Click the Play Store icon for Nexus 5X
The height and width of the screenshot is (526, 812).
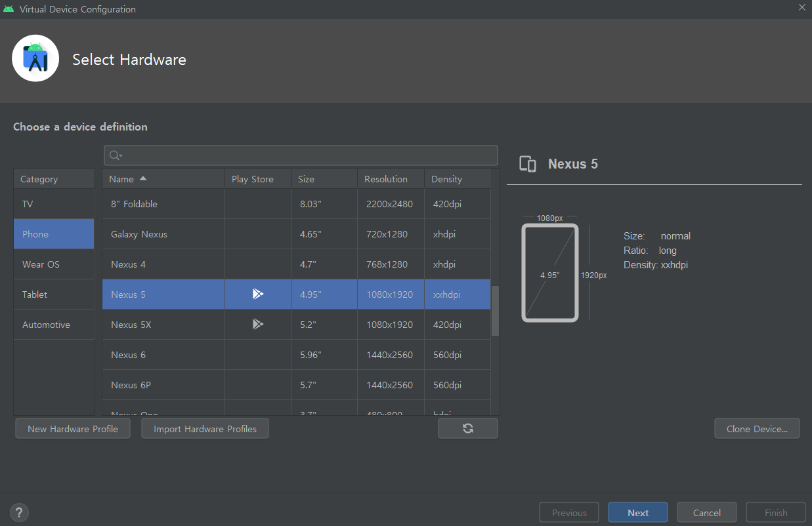point(258,325)
